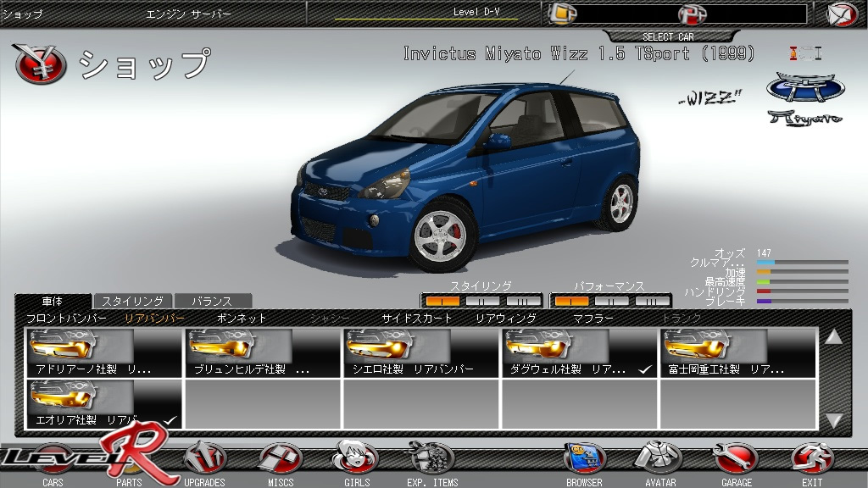Click the down arrow beside parts list

[834, 420]
